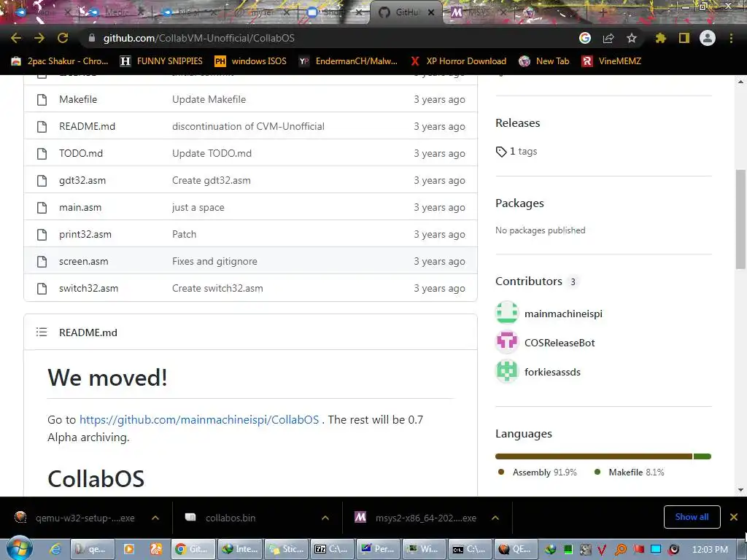The width and height of the screenshot is (747, 560).
Task: Expand options for the msys2-x86_64 download
Action: [495, 518]
